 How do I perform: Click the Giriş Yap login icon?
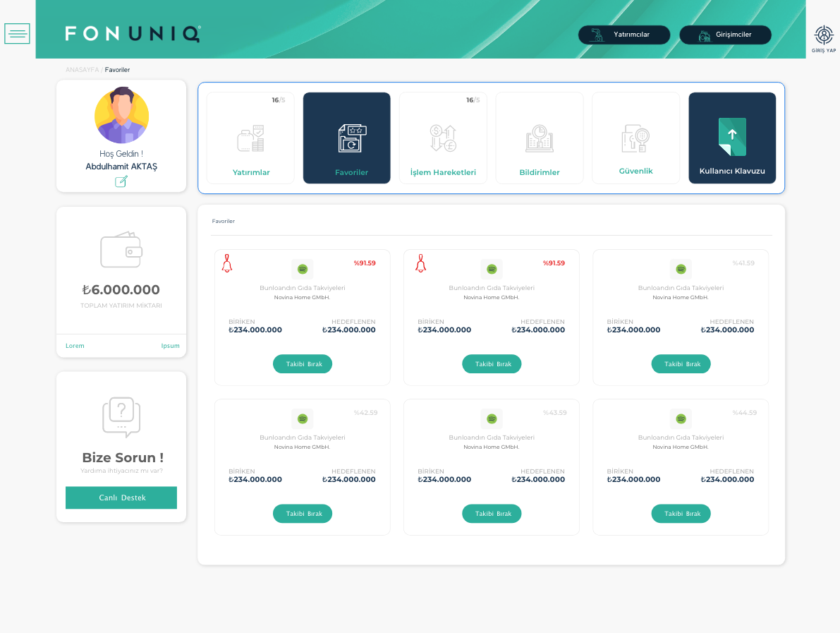pos(823,38)
